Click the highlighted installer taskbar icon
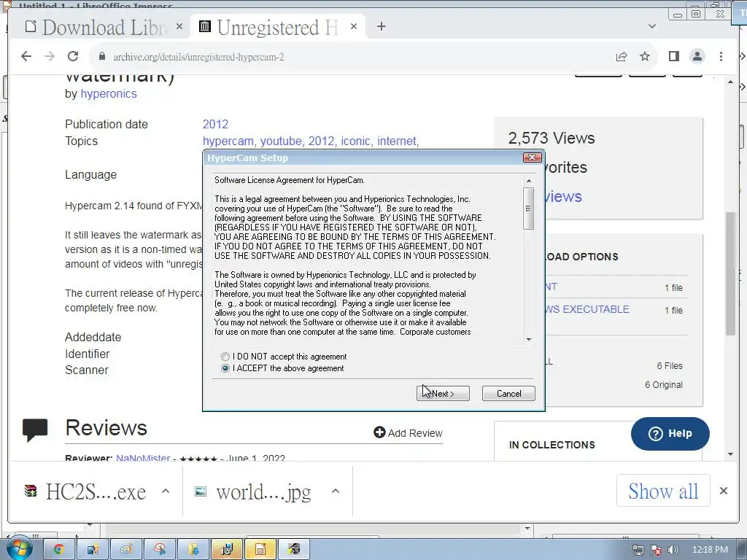The width and height of the screenshot is (747, 560). click(227, 550)
